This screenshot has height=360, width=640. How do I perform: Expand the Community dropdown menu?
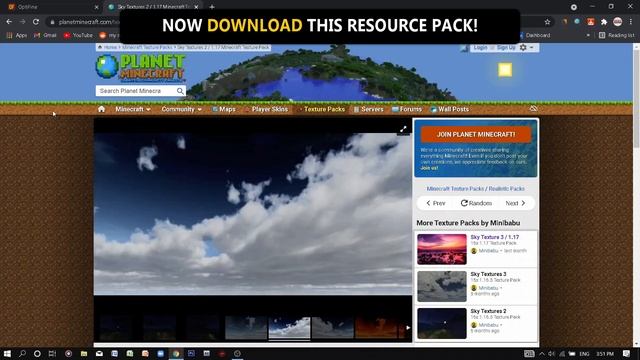181,109
